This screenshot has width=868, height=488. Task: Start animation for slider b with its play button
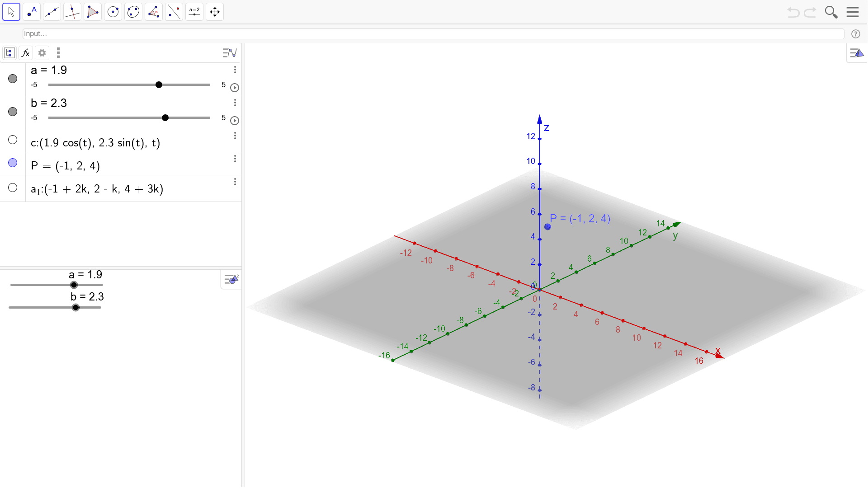234,121
